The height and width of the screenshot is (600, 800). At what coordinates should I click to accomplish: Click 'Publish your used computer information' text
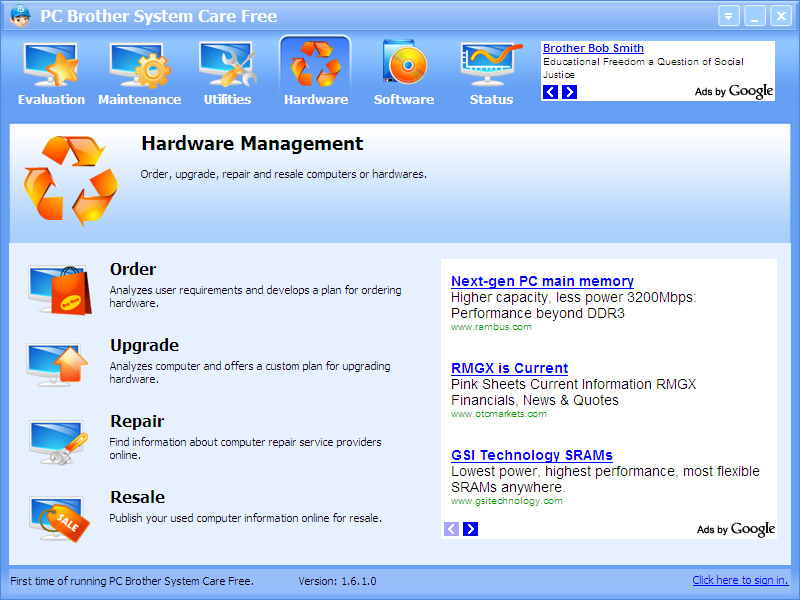pyautogui.click(x=245, y=518)
